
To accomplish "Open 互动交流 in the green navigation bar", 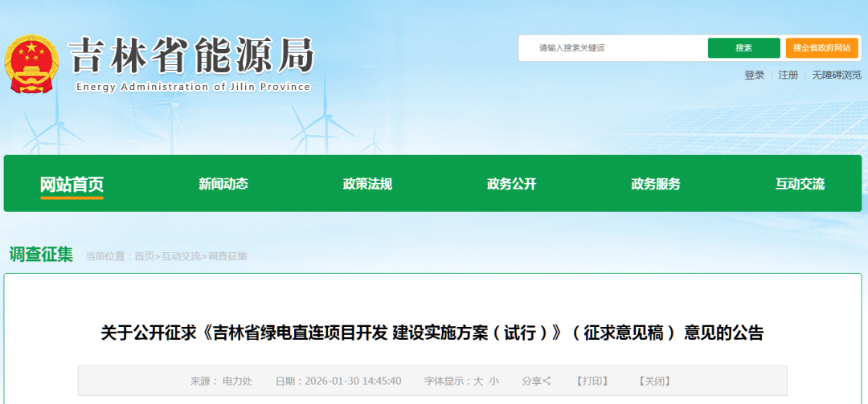I will point(800,184).
